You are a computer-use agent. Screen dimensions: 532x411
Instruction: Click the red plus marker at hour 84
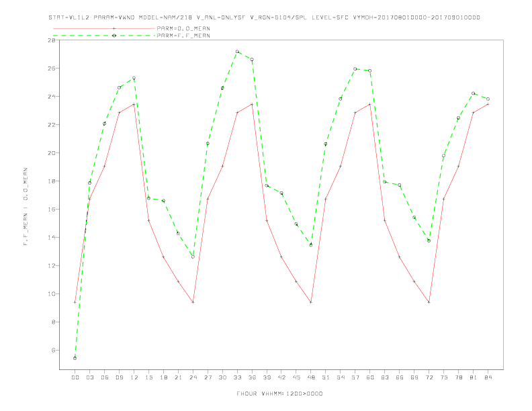tap(488, 105)
